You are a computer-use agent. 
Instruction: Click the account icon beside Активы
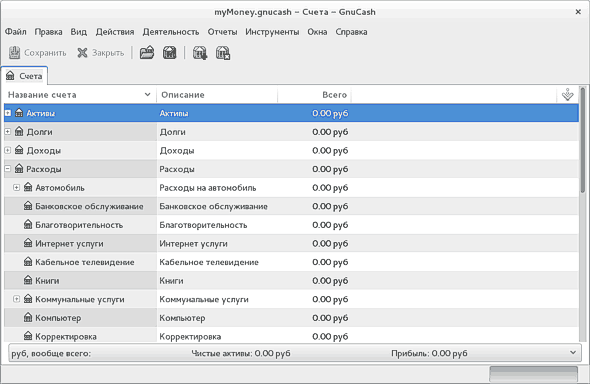tap(19, 113)
